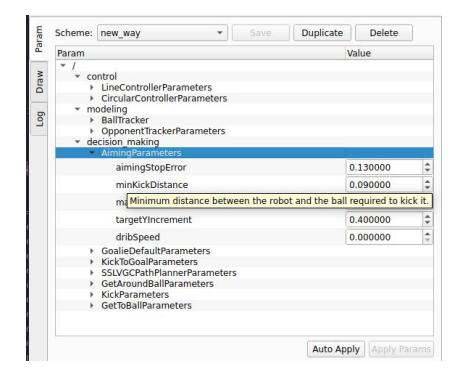Increase aimingStopError with up arrow
The height and width of the screenshot is (379, 460).
coord(427,164)
